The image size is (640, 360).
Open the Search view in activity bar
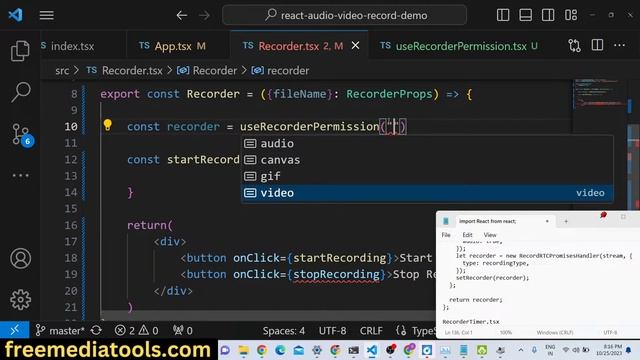coord(20,92)
